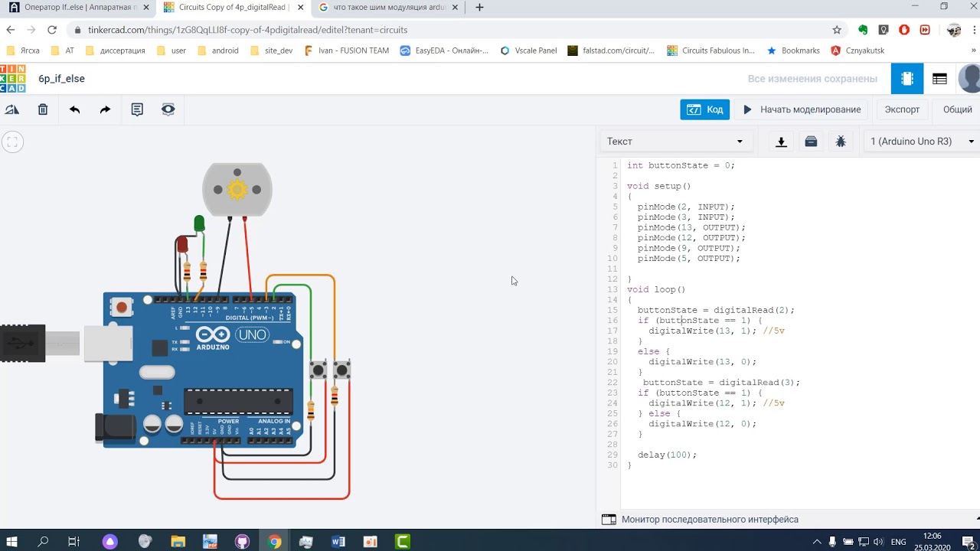
Task: Toggle notes visibility eye icon
Action: [x=168, y=109]
